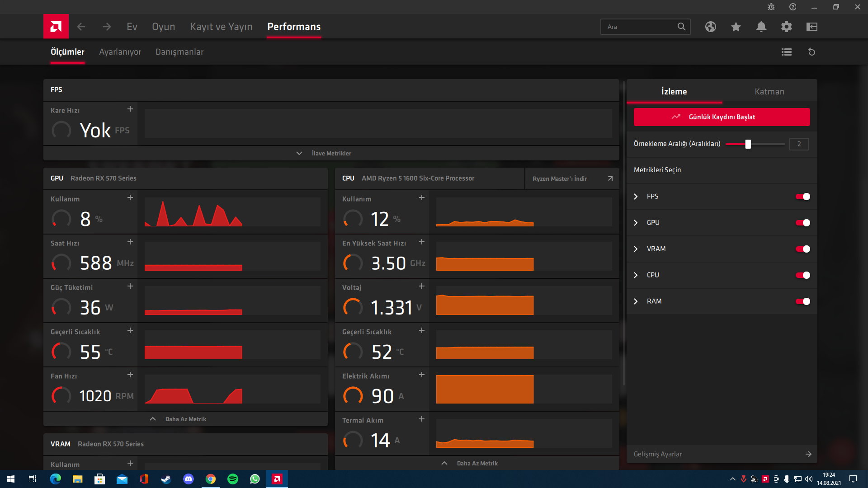Add GPU Geçerli Sıcaklık plus icon
The width and height of the screenshot is (868, 488).
(x=130, y=330)
